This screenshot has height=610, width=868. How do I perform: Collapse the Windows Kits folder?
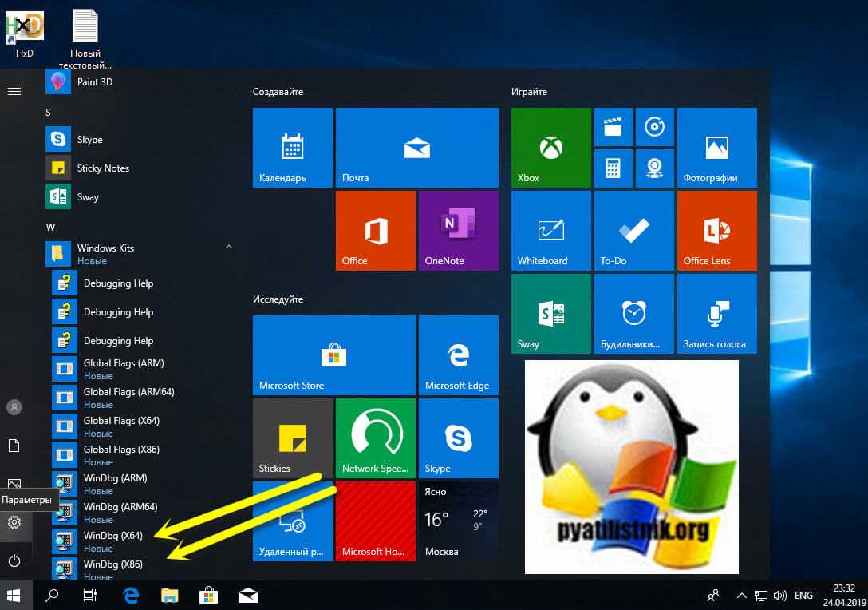click(x=229, y=248)
